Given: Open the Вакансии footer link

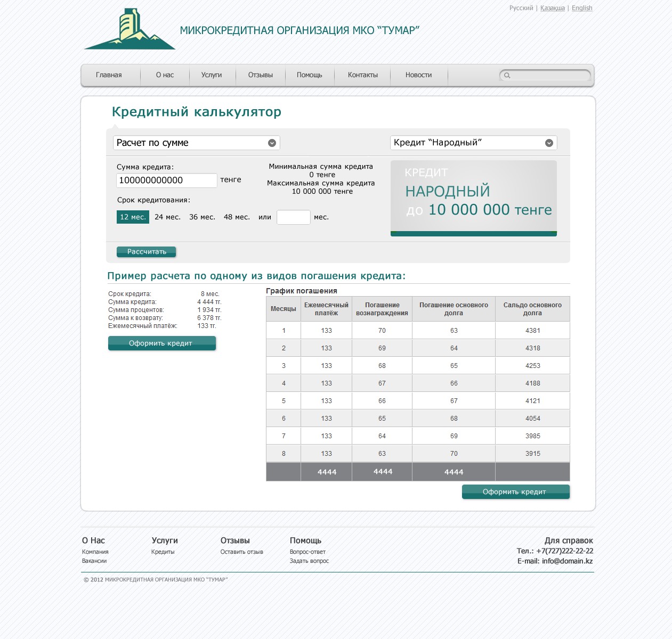Looking at the screenshot, I should coord(94,561).
